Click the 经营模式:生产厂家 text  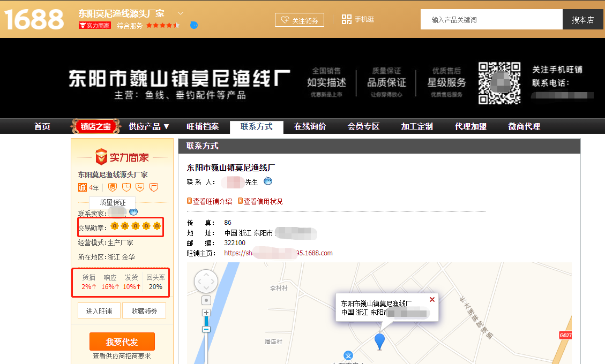[x=106, y=242]
